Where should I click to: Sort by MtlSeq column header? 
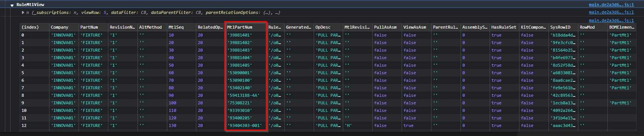click(x=182, y=27)
